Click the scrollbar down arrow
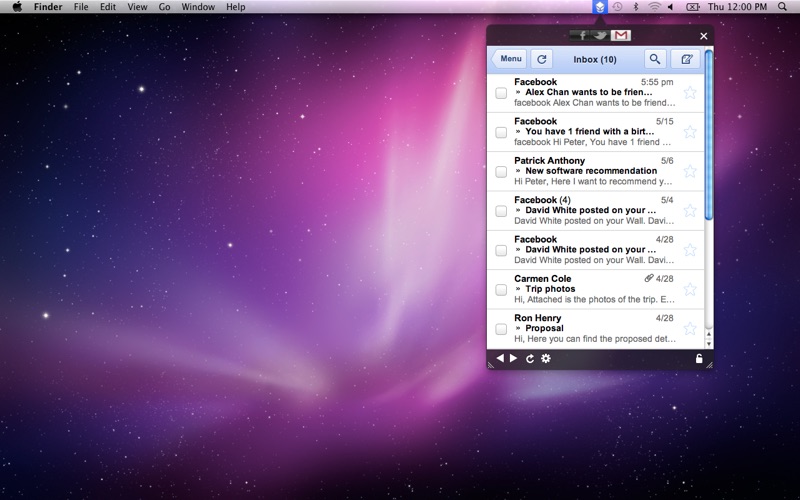800x500 pixels. pyautogui.click(x=709, y=342)
